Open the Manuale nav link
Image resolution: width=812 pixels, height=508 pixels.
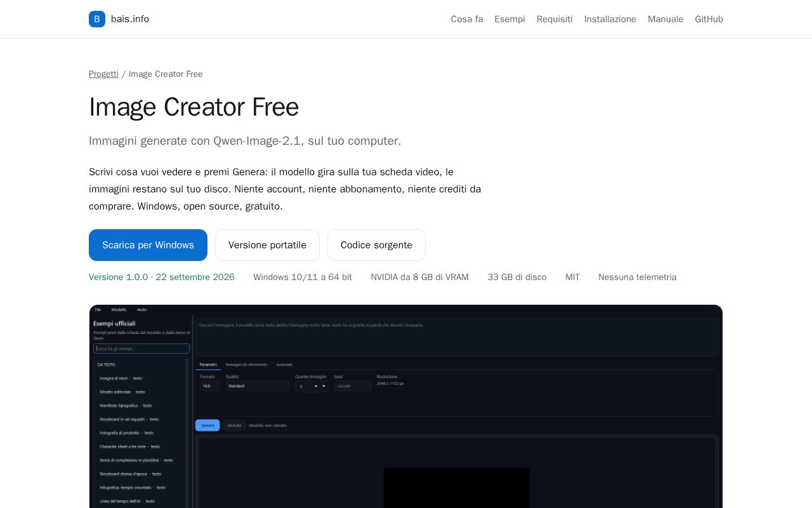point(665,19)
